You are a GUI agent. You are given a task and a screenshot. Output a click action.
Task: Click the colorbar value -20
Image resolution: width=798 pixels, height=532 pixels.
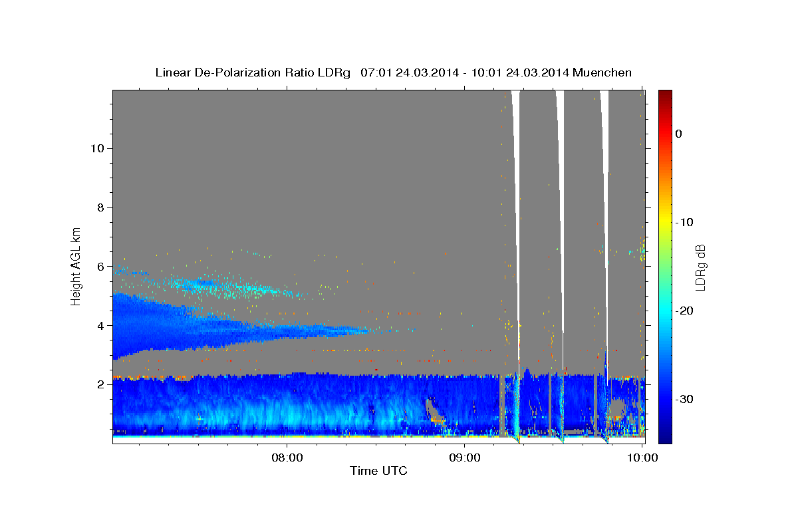coord(684,311)
